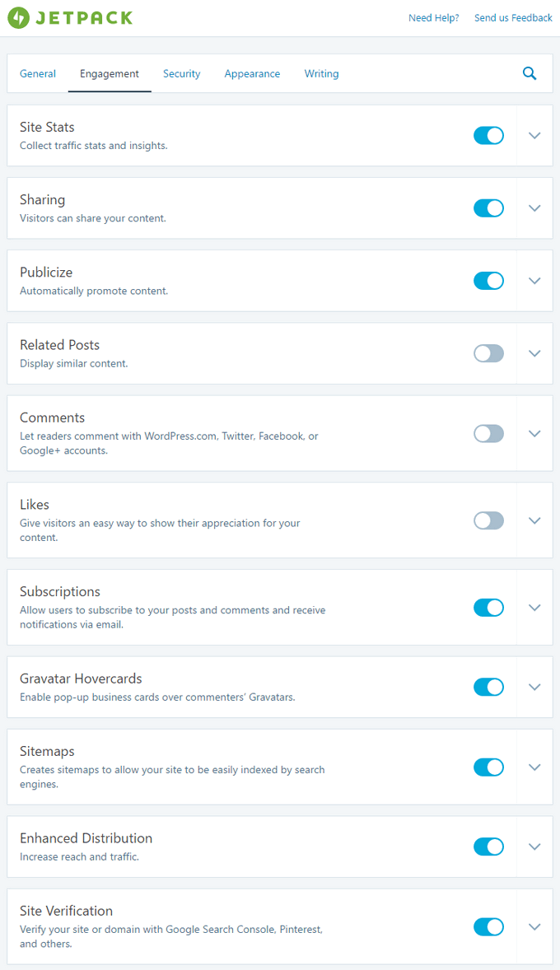The width and height of the screenshot is (560, 970).
Task: Open the Writing tab
Action: (322, 73)
